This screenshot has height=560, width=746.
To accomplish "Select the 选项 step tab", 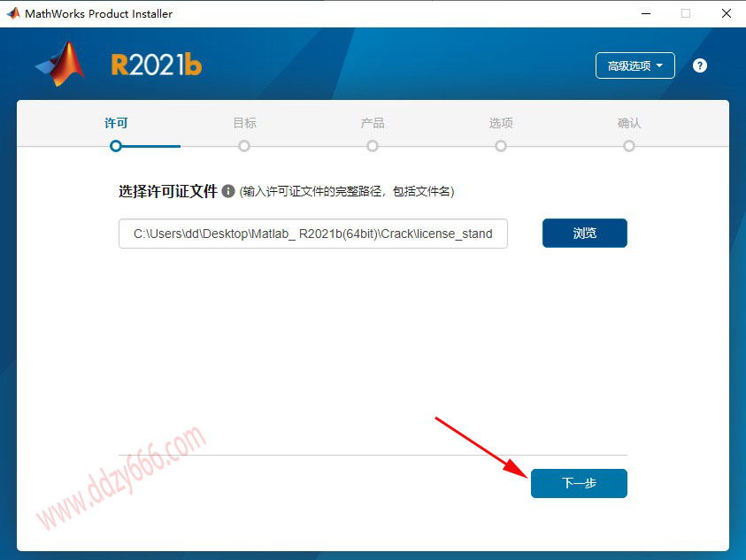I will coord(501,123).
